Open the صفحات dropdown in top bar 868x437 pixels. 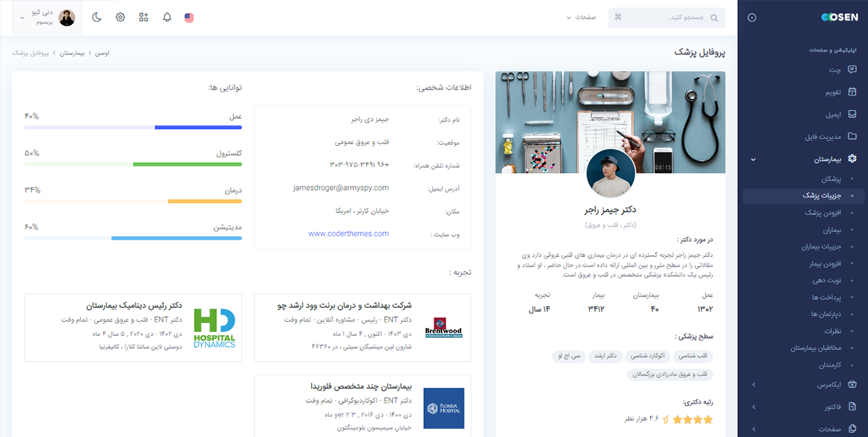[581, 18]
